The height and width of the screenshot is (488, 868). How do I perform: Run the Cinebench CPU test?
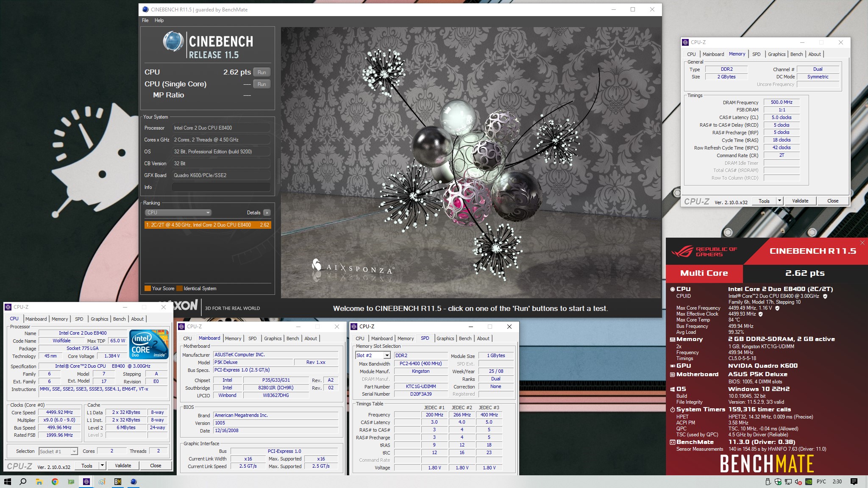262,72
